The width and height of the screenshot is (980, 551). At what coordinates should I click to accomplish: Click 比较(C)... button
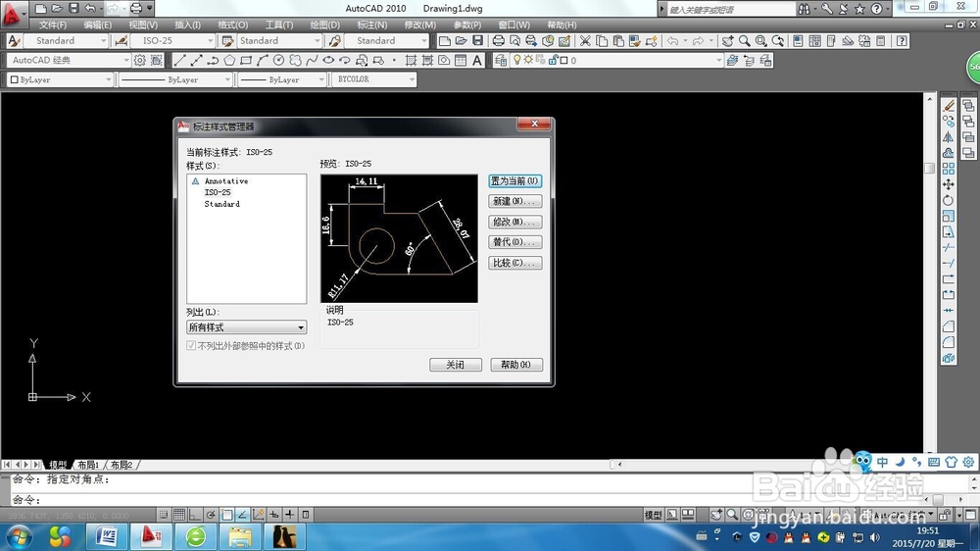(515, 263)
